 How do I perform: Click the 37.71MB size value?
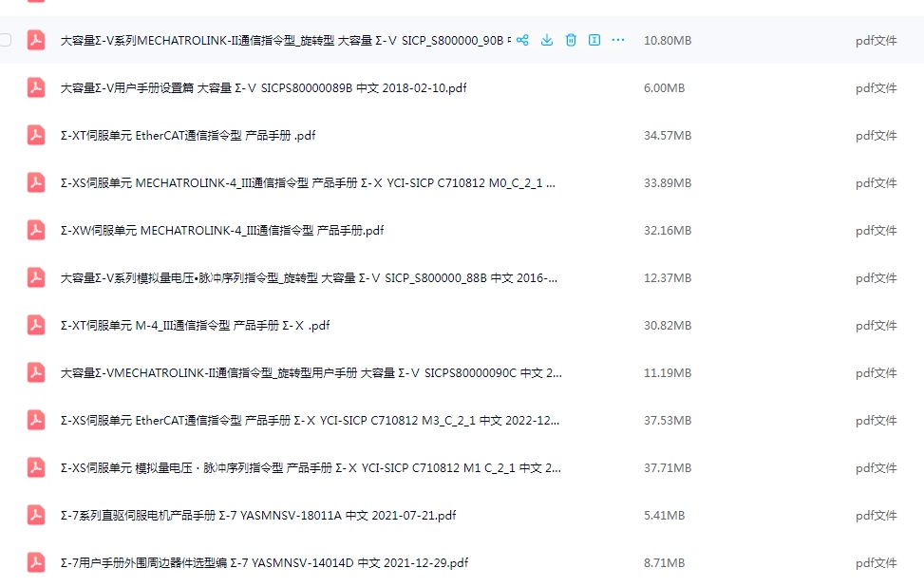(x=667, y=467)
